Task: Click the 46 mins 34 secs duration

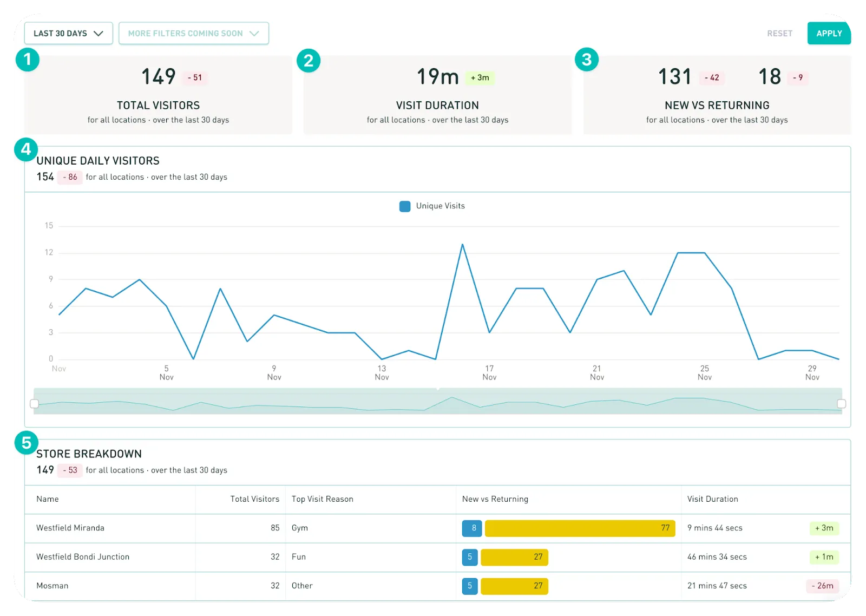Action: point(717,557)
